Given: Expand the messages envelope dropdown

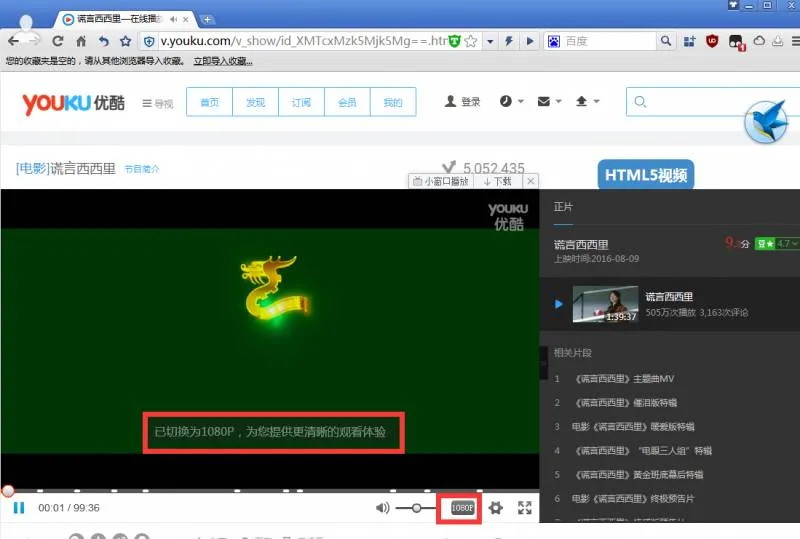Looking at the screenshot, I should [549, 102].
